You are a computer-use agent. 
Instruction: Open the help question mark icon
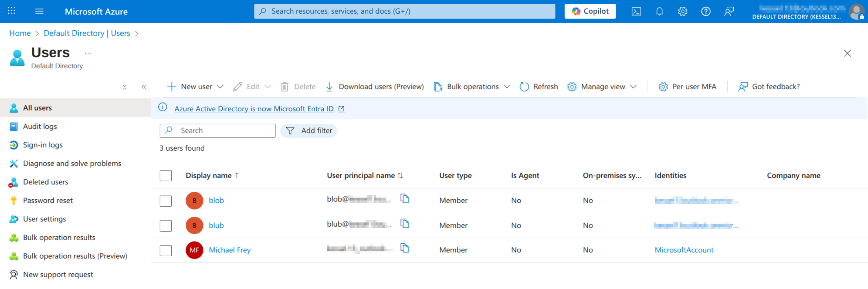coord(706,11)
